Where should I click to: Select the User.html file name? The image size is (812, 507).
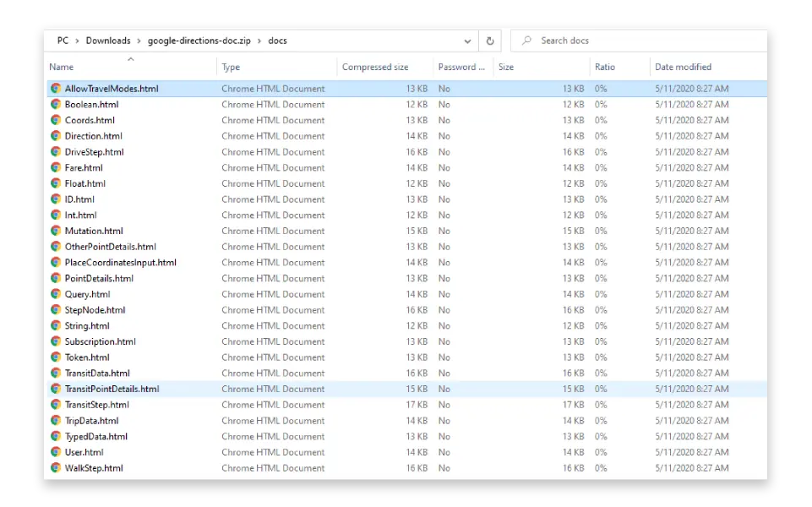coord(84,452)
